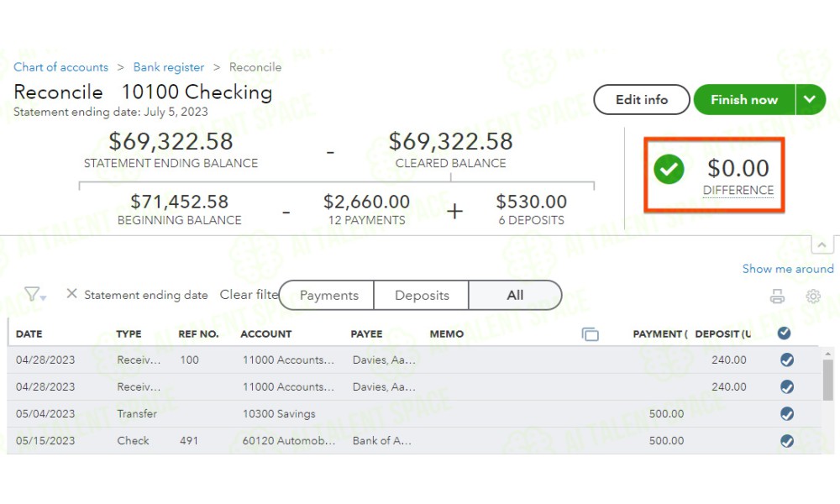The height and width of the screenshot is (504, 840).
Task: Go to the Chart of accounts breadcrumb link
Action: [x=60, y=67]
